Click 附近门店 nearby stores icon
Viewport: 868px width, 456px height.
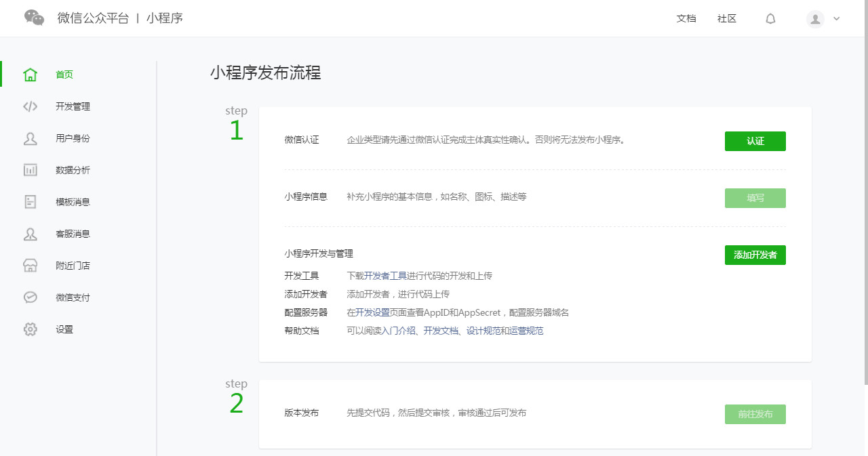[x=30, y=266]
